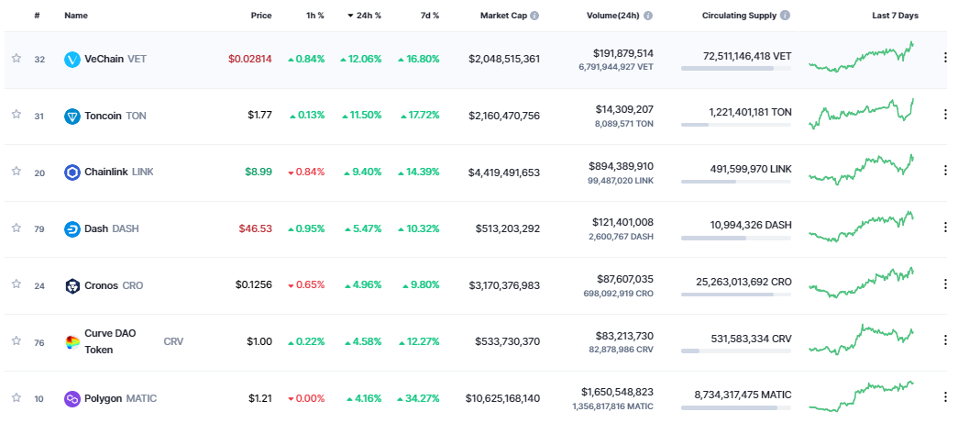Sort by the Volume(24h) column header
Screen dimensions: 980x423
point(612,16)
